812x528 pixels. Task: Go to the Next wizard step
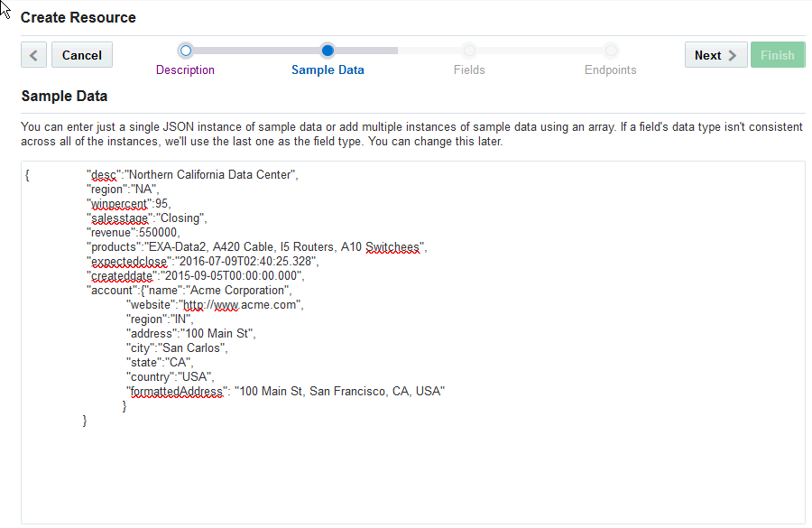[715, 55]
